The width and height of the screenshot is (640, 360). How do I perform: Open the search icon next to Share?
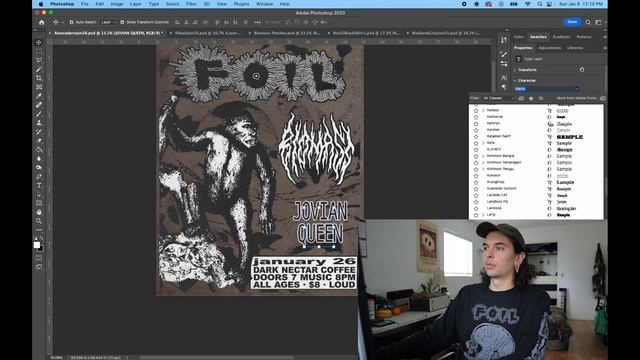(588, 22)
